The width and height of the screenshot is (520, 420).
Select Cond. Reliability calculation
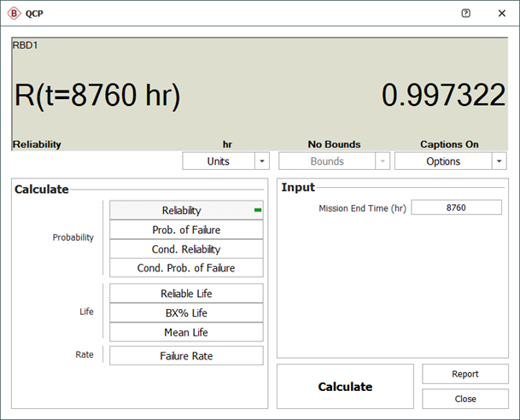[x=186, y=249]
